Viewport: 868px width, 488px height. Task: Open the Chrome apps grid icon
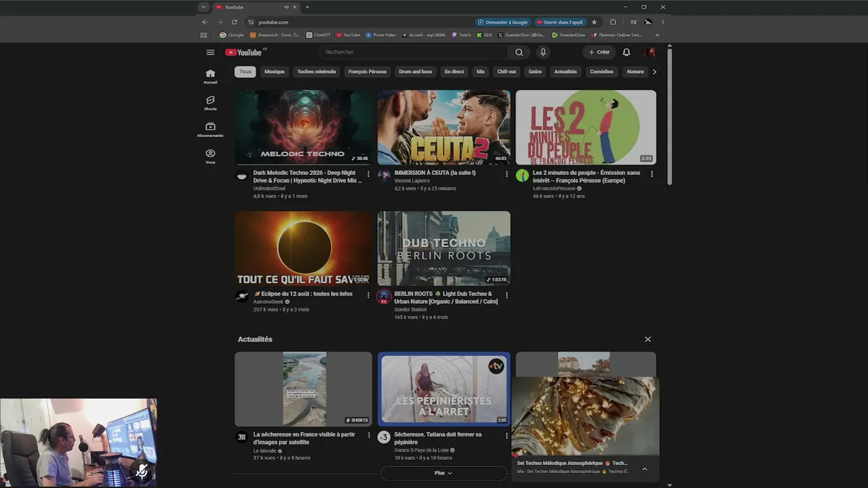[203, 35]
